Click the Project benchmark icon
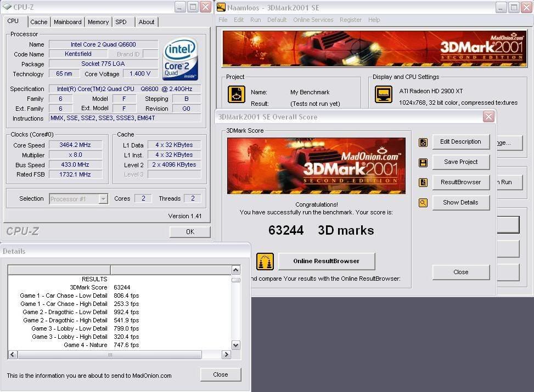This screenshot has width=534, height=392. 237,94
